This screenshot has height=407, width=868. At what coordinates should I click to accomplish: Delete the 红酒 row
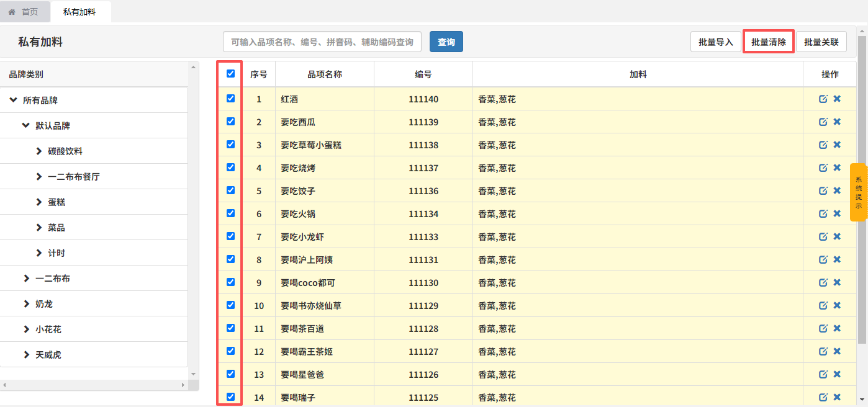pyautogui.click(x=837, y=99)
